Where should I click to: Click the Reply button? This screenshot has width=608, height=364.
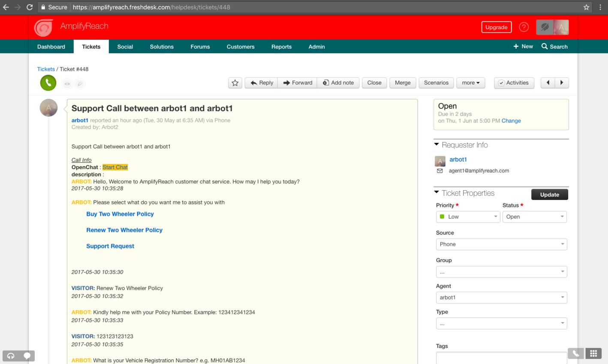(261, 83)
